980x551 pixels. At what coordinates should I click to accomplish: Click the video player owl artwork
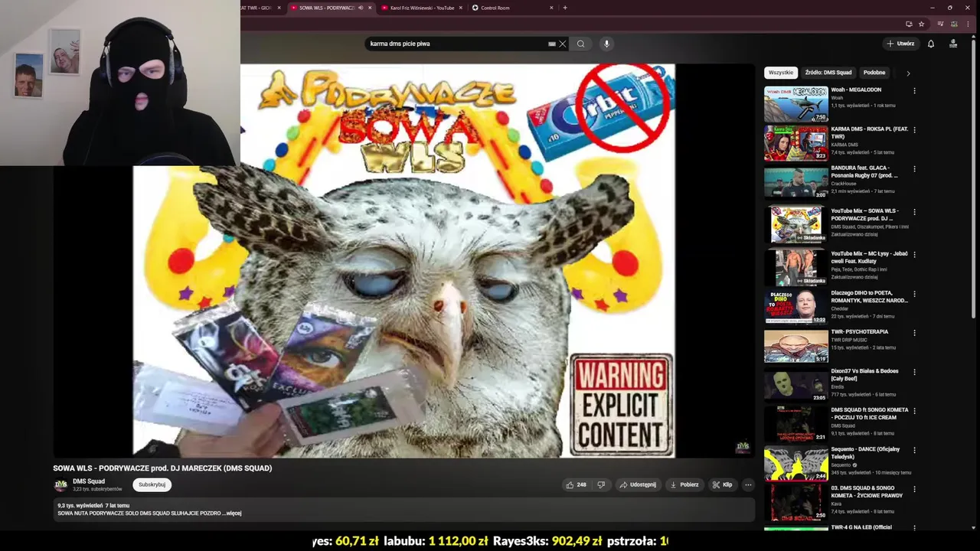point(403,260)
